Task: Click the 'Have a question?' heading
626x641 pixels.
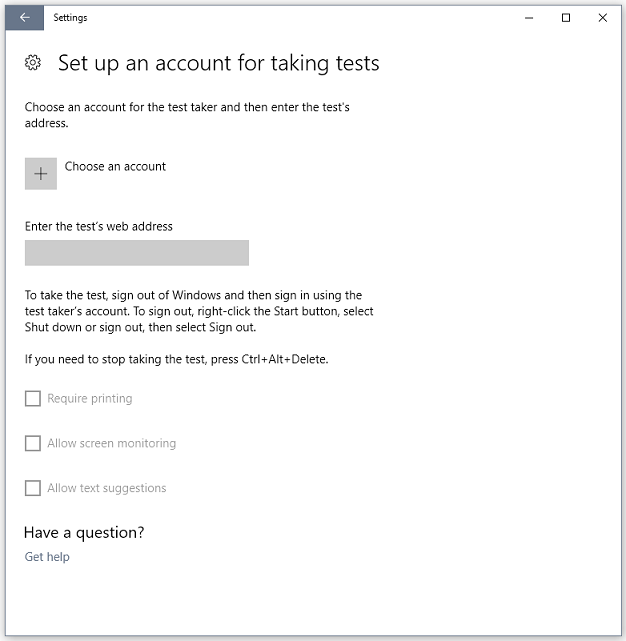Action: pyautogui.click(x=84, y=533)
